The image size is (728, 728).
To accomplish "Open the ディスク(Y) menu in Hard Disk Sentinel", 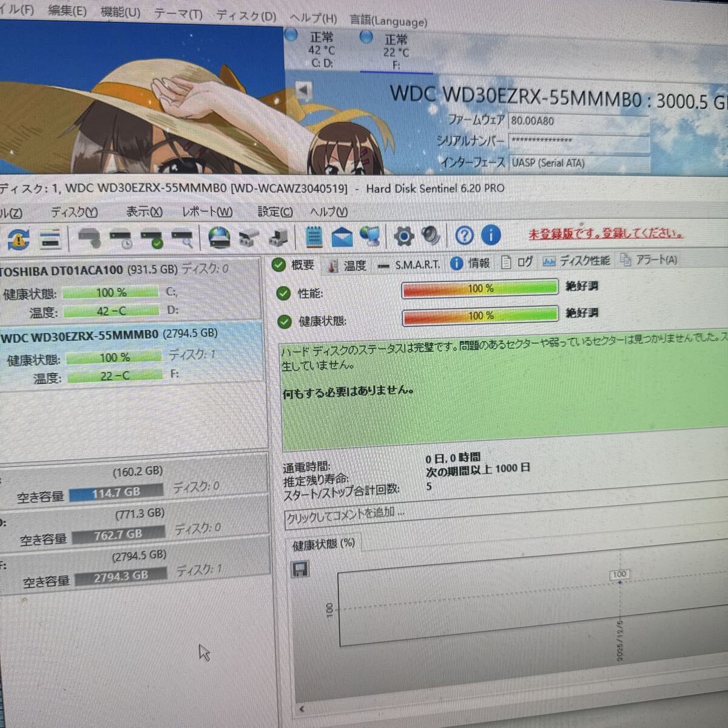I will pos(74,212).
